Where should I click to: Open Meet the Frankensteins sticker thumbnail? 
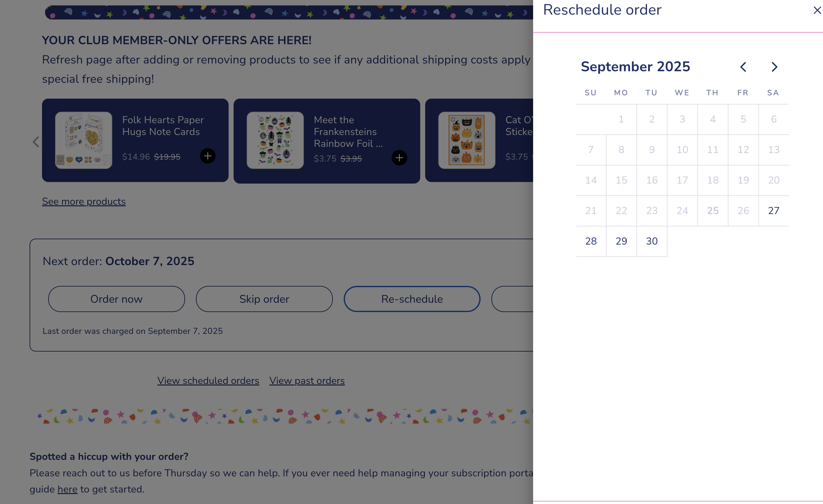pos(275,140)
